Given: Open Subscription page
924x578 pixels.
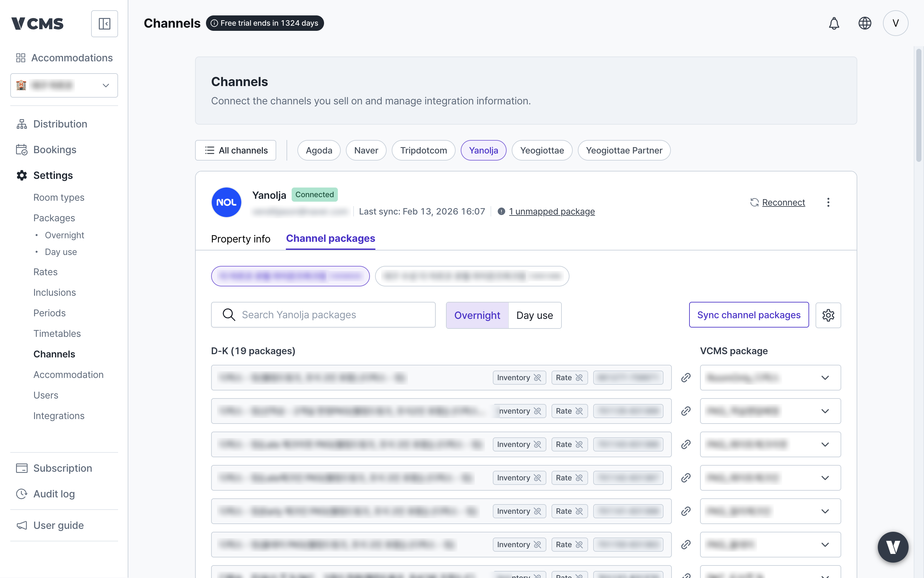Looking at the screenshot, I should point(54,468).
